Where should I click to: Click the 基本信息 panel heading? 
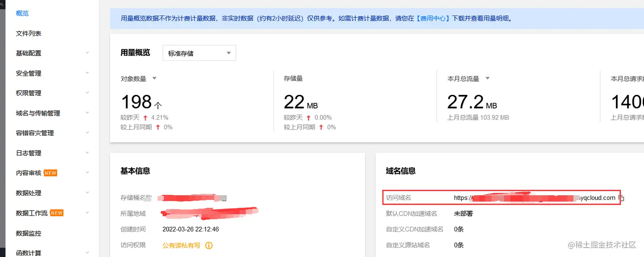point(135,171)
